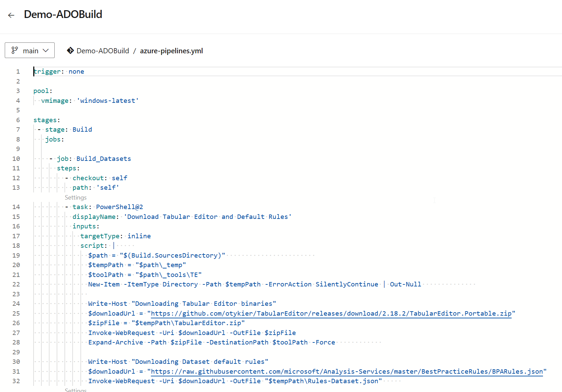Viewport: 562px width, 392px height.
Task: Select line number 14 in the gutter
Action: pos(16,207)
